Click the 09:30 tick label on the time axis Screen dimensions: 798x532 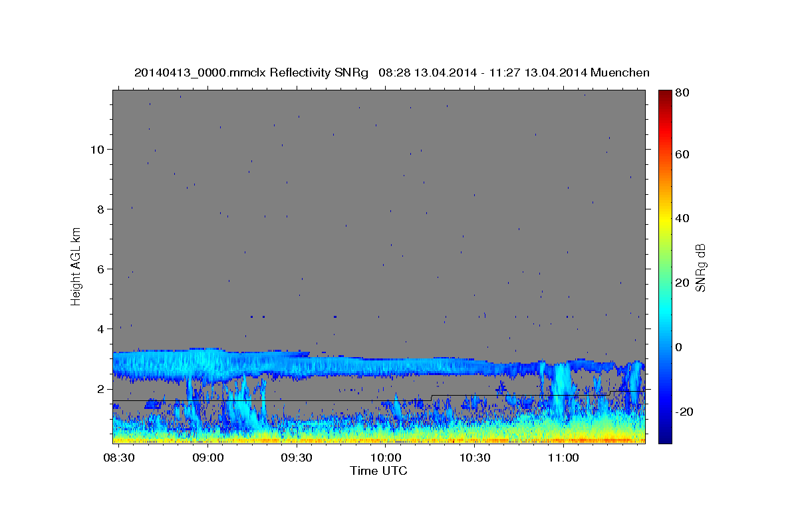(x=297, y=459)
